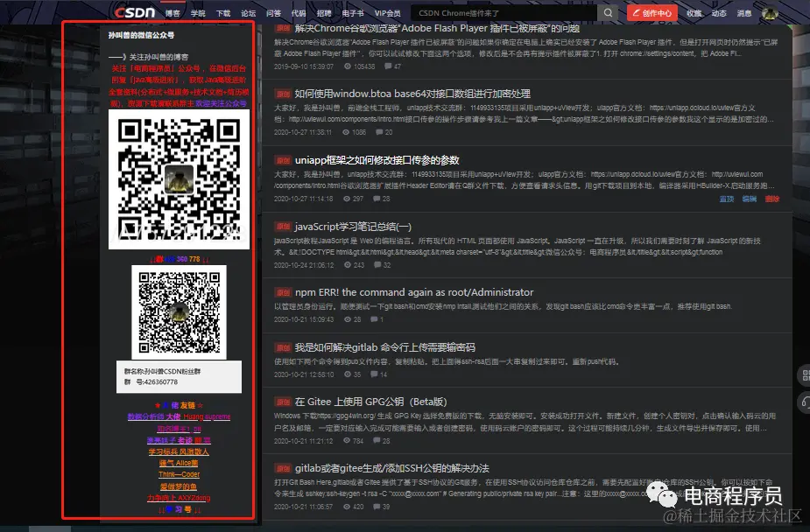Open uniapp框架之如何修改接口传参的参数 article
The image size is (810, 532).
377,160
